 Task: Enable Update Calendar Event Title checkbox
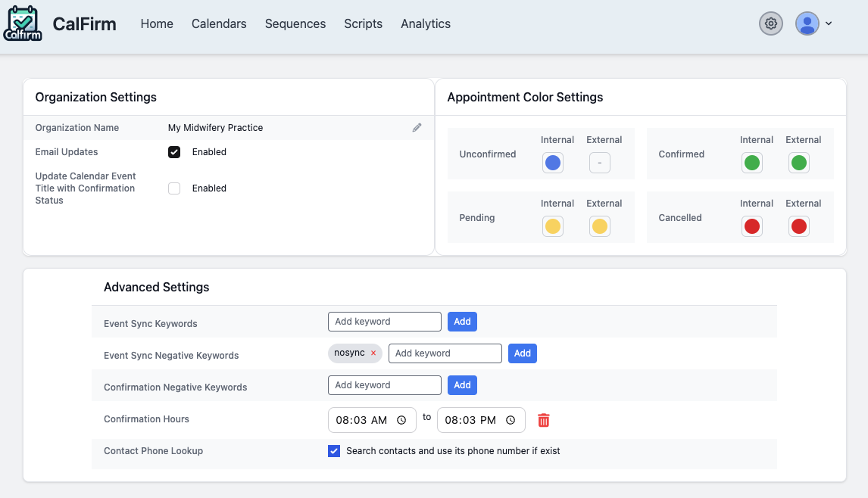(x=174, y=188)
